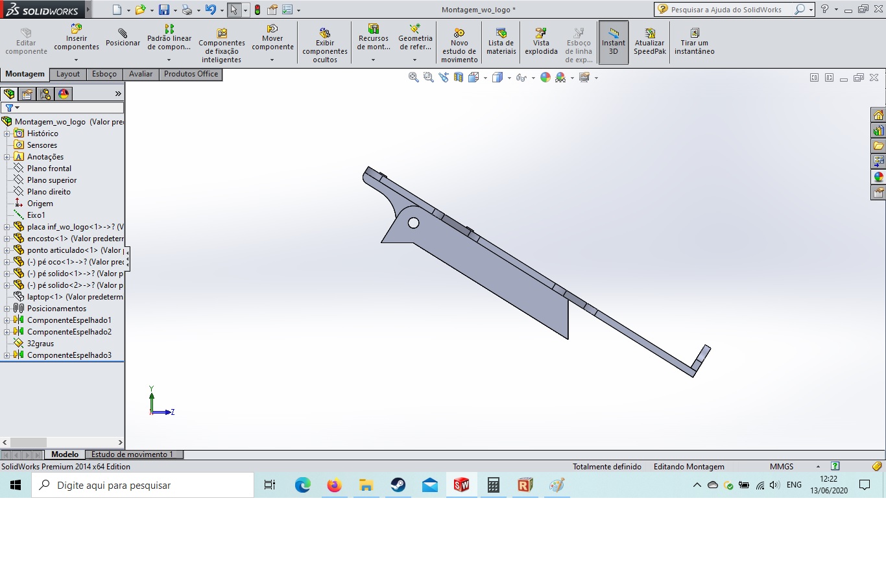Viewport: 886px width, 588px height.
Task: Select Plano superior in tree
Action: click(52, 180)
